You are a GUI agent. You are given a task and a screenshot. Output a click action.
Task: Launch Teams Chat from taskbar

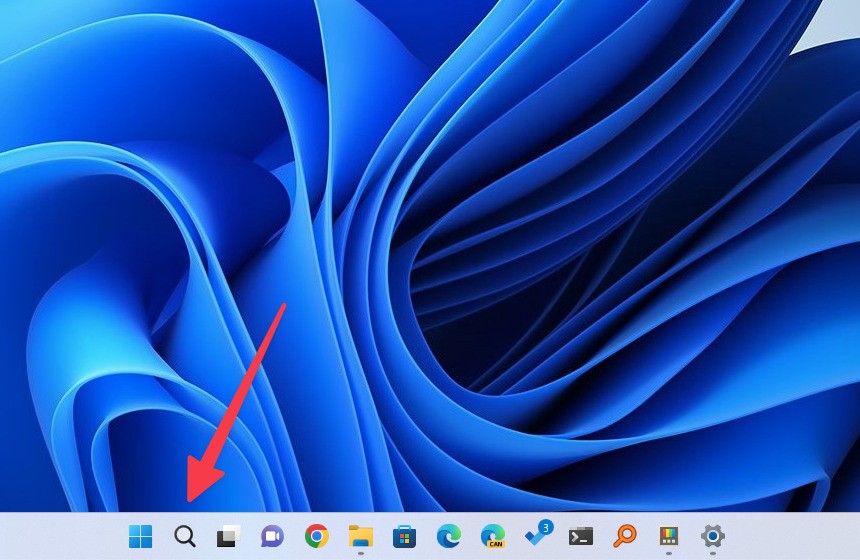point(272,536)
